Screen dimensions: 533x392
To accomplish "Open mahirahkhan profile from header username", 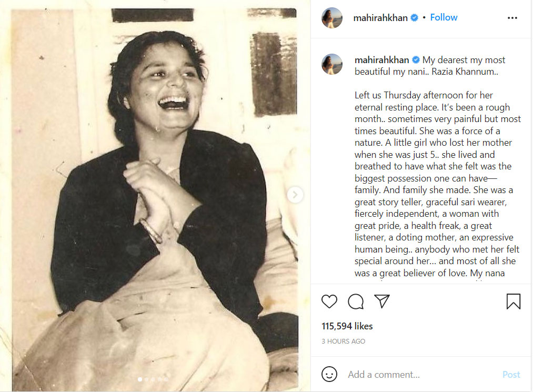I will (381, 18).
